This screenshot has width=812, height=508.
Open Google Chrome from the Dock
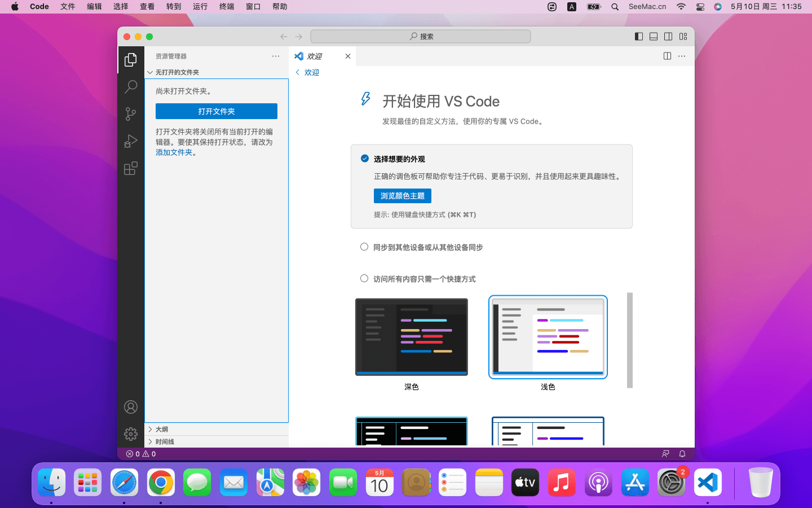(x=161, y=483)
